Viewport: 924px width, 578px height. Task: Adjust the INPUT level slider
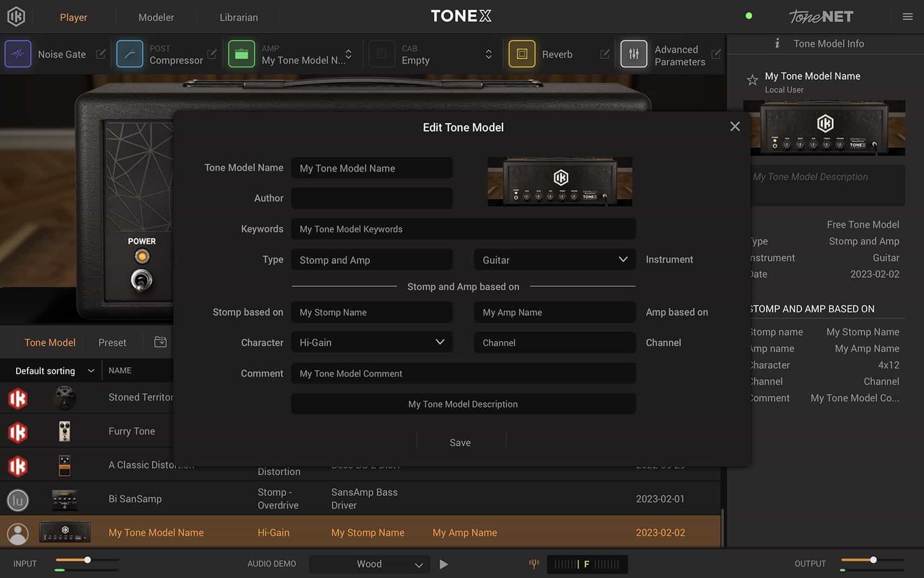point(87,560)
